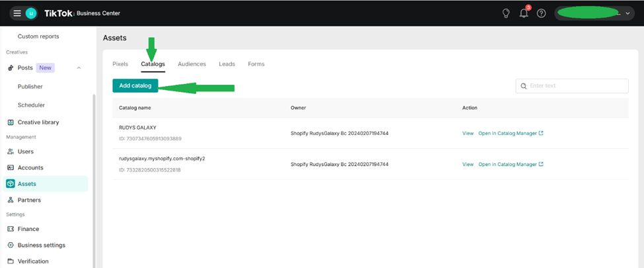Collapse the Posts section chevron
This screenshot has width=644, height=268.
point(79,68)
